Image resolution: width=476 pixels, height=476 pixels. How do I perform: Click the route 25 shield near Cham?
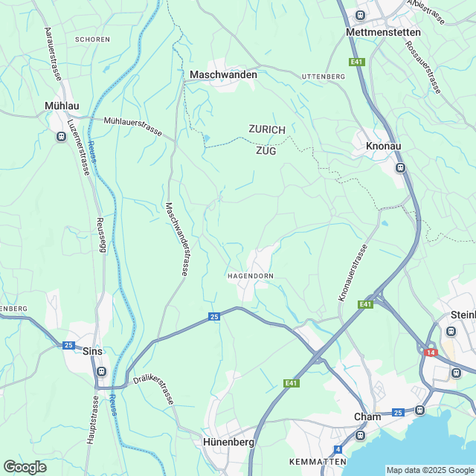pos(398,413)
